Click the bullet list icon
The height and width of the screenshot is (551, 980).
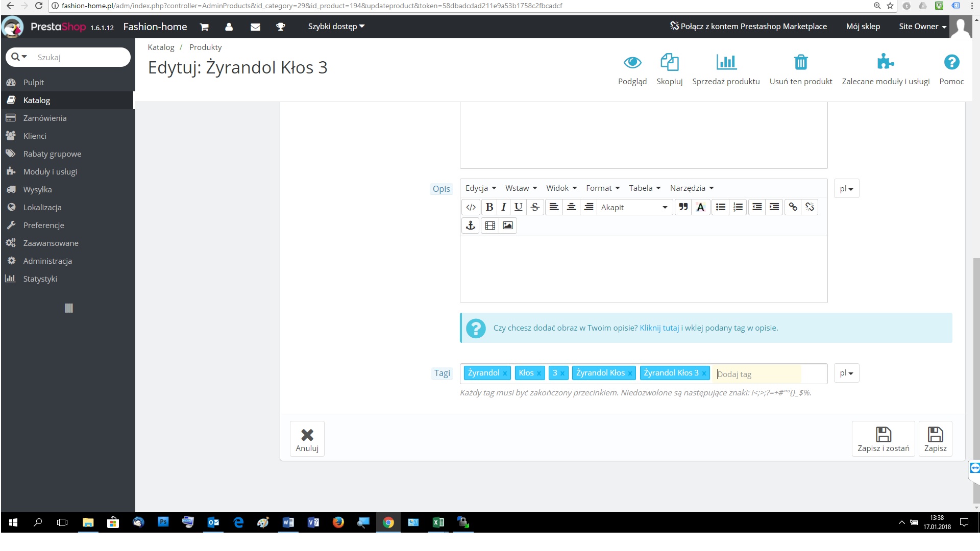[720, 207]
